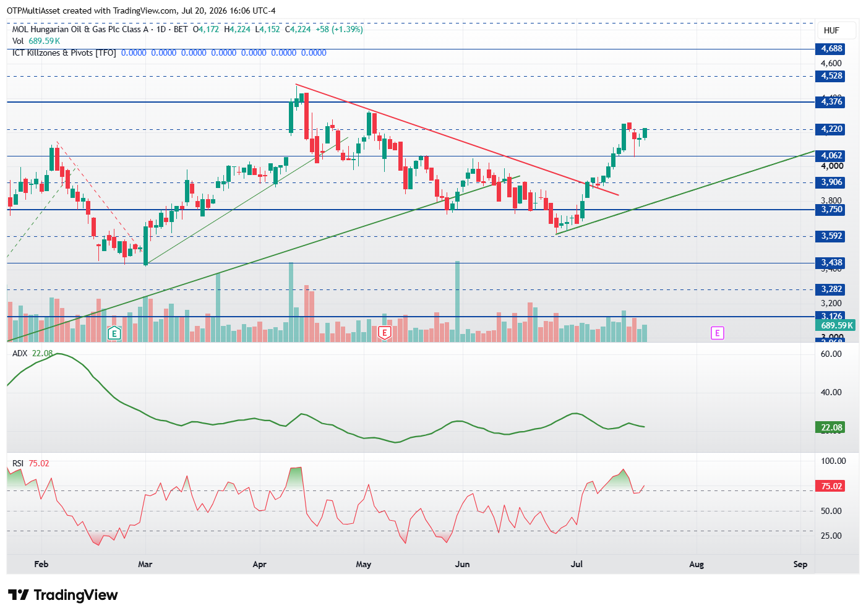Click the green ADX value tag 22.08
866x616 pixels.
[x=831, y=427]
